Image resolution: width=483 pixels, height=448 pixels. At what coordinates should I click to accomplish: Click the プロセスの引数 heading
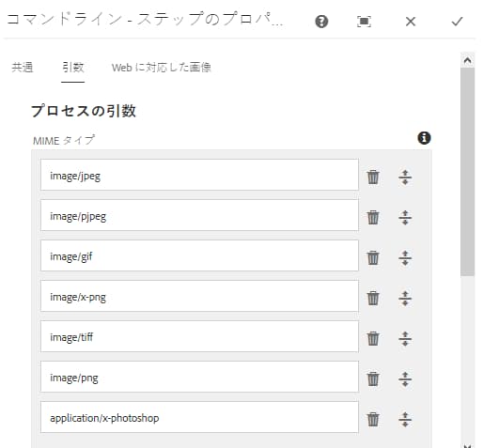[x=84, y=111]
